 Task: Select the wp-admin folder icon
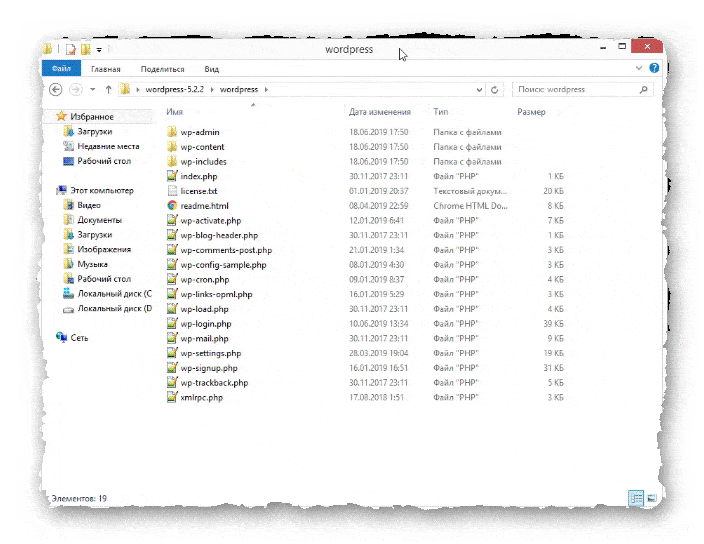[172, 132]
